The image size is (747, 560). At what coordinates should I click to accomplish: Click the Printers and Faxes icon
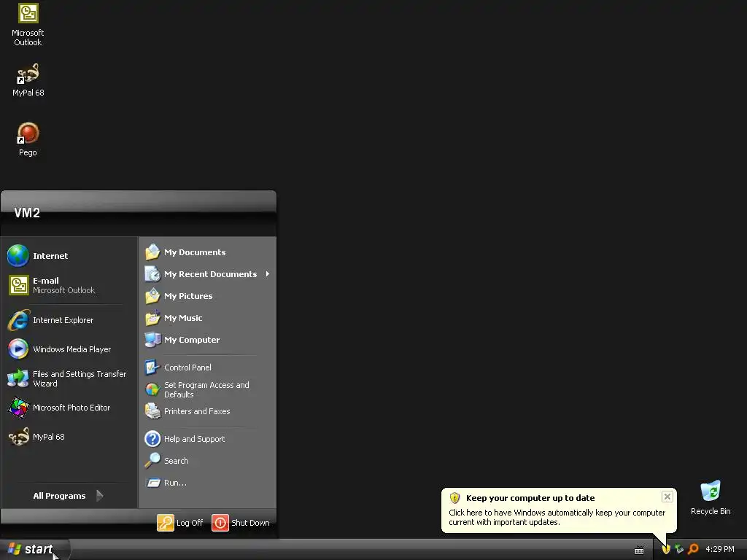pyautogui.click(x=152, y=411)
